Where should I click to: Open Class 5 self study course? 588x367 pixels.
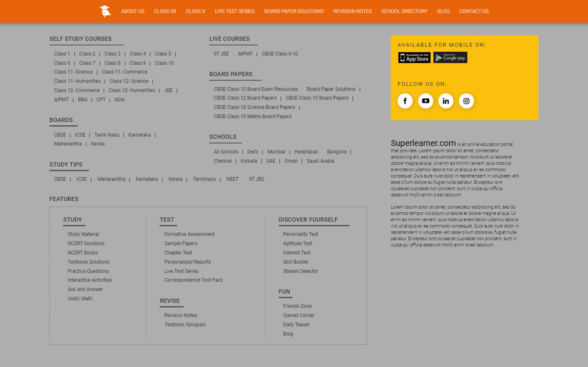point(163,54)
